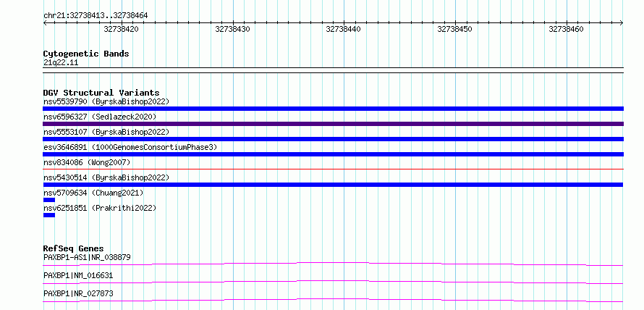Open gene PAXBP1|NR_027873 label
Screen dimensions: 644x310
coord(78,293)
